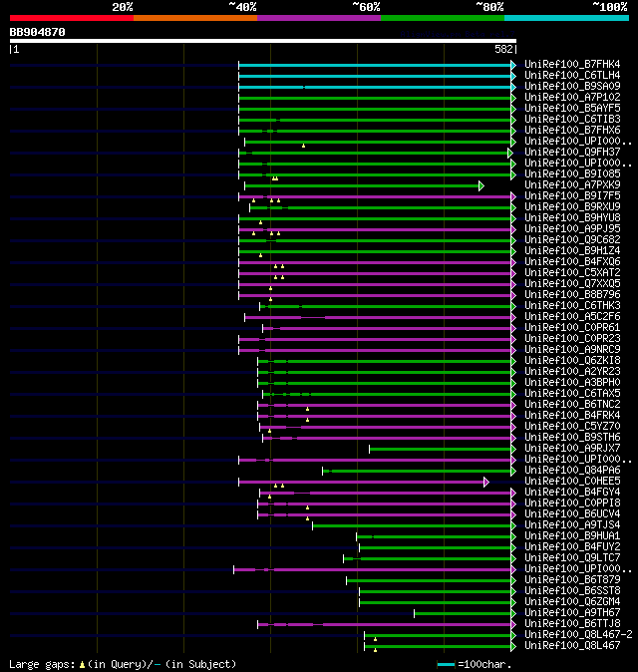Viewport: 638px width, 672px height.
Task: Click the Large gaps legend text
Action: [42, 664]
